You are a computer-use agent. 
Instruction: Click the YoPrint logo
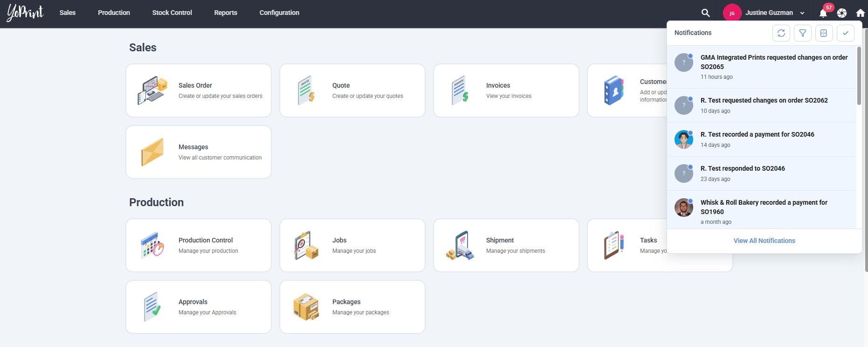pyautogui.click(x=25, y=13)
